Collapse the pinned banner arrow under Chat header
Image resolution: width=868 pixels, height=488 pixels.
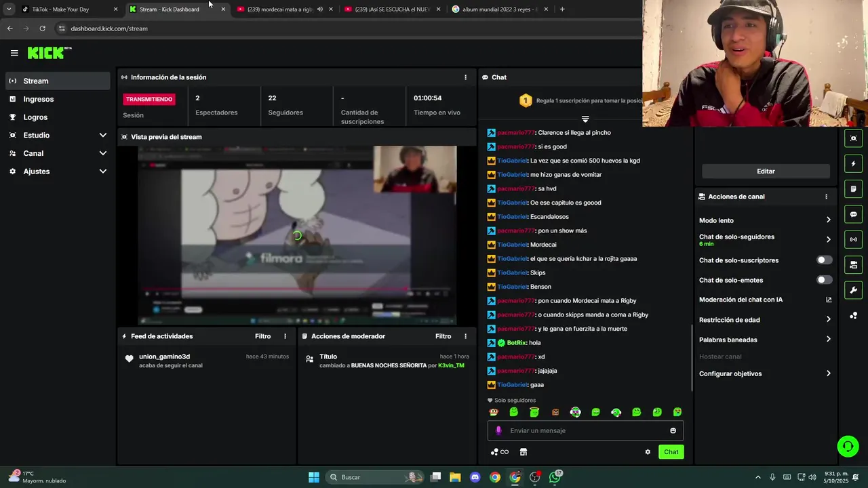coord(585,119)
